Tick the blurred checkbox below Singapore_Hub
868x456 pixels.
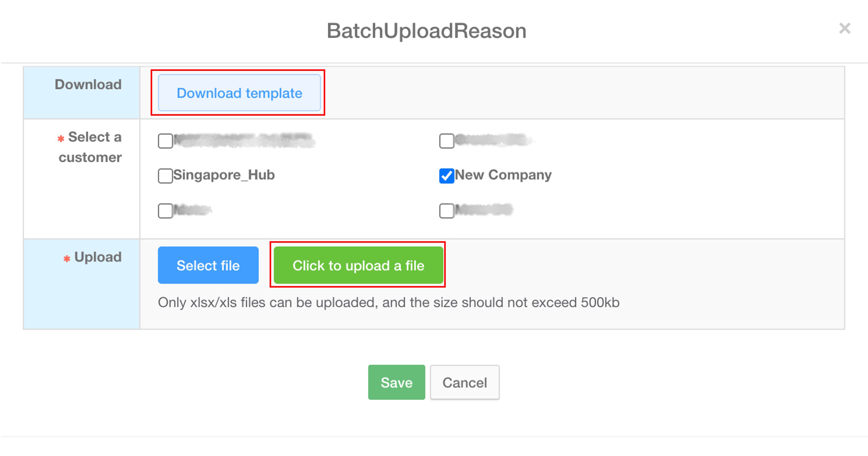pos(165,211)
